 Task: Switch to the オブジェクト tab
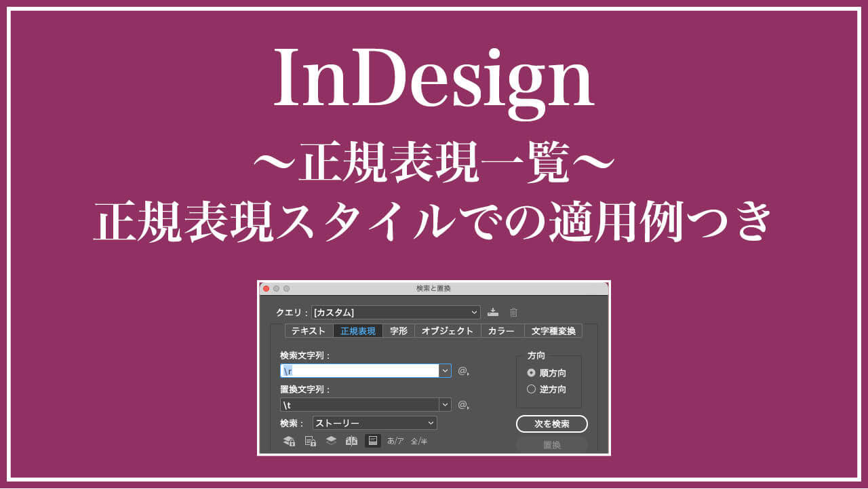click(448, 331)
